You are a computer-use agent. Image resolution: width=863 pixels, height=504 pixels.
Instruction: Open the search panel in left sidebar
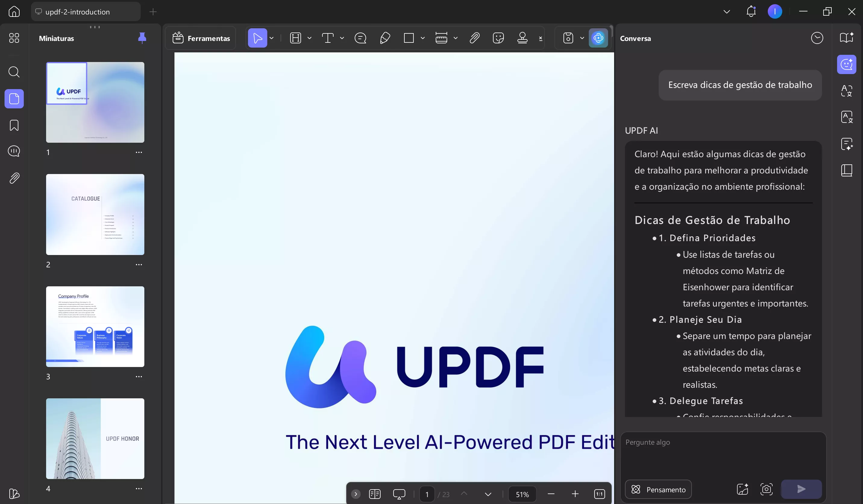click(14, 72)
